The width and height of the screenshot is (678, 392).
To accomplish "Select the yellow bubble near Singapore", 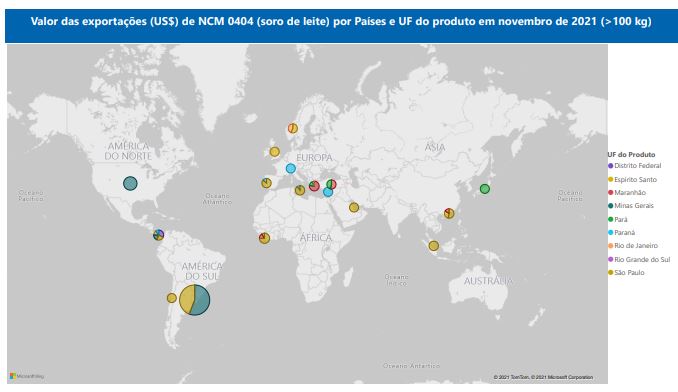I will point(434,245).
